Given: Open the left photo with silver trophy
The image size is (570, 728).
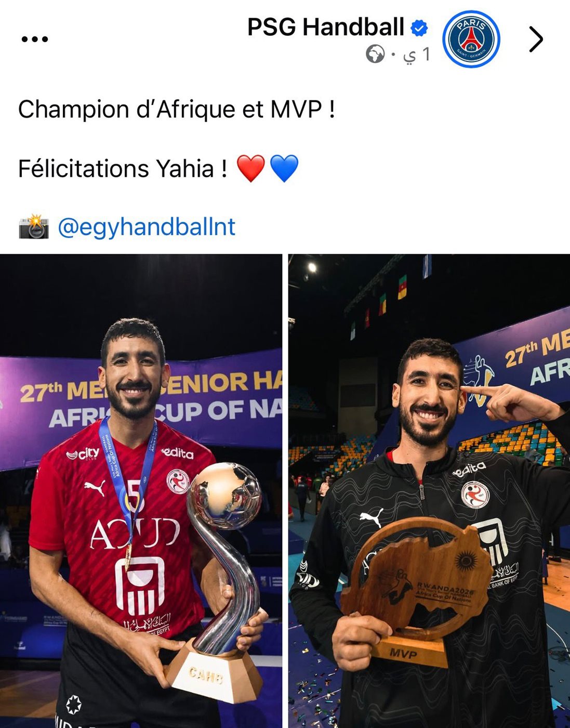Looking at the screenshot, I should point(141,491).
